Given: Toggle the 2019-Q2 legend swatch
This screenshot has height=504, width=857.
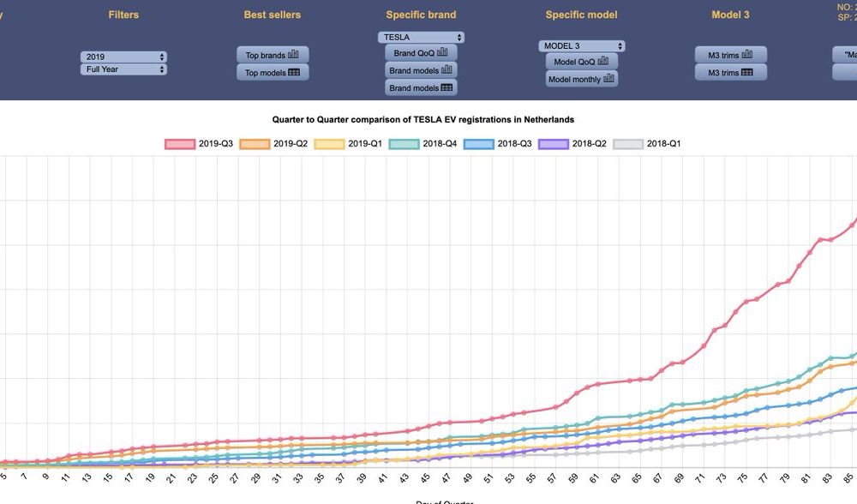Looking at the screenshot, I should tap(255, 144).
